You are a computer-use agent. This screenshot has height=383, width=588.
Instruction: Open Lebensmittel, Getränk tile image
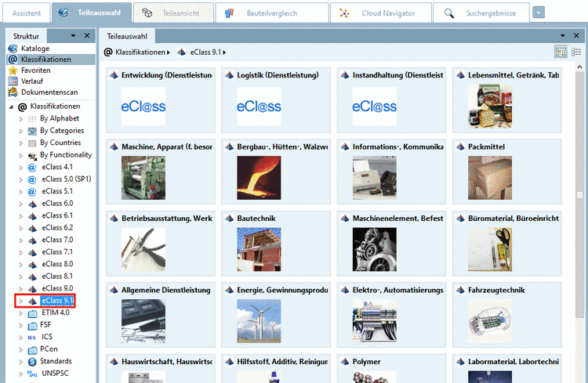click(490, 106)
